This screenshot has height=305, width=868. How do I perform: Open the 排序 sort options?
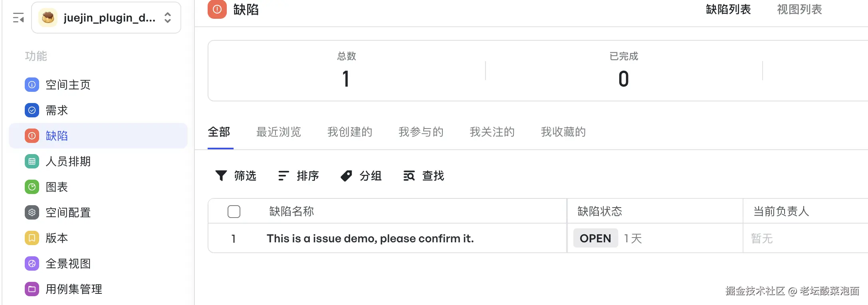point(299,176)
